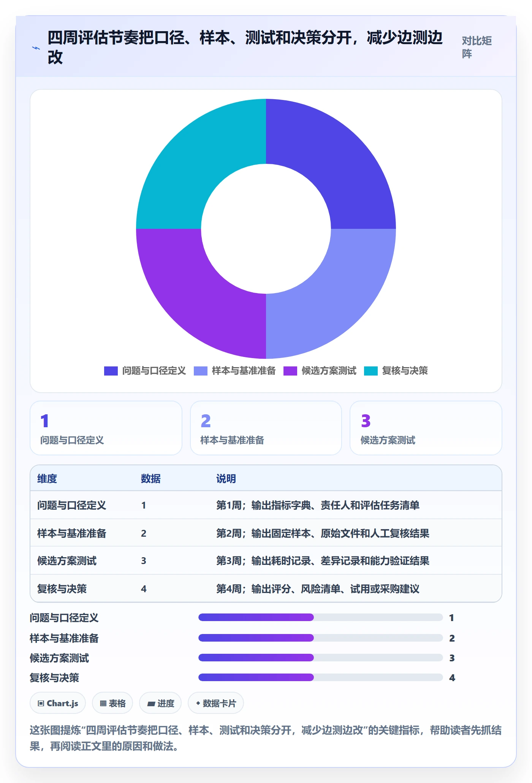Click the card title starting with 四周评估节奏

pyautogui.click(x=245, y=48)
